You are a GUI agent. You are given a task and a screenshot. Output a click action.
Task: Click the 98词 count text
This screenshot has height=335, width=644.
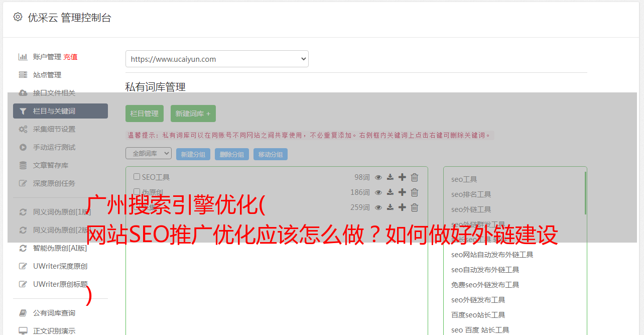tap(362, 177)
